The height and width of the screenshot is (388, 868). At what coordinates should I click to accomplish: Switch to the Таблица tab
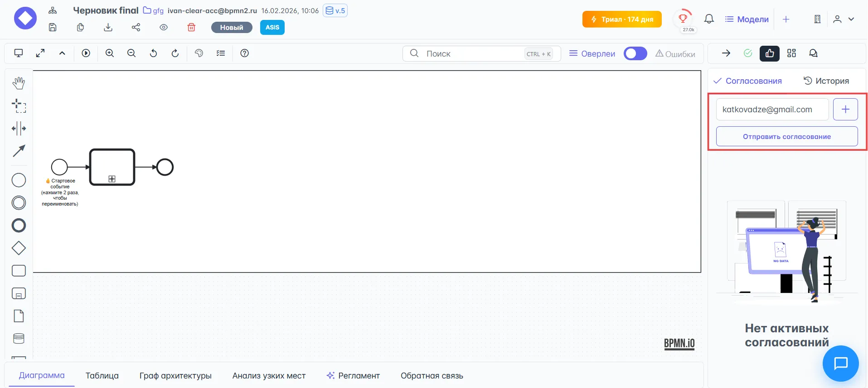(x=102, y=375)
